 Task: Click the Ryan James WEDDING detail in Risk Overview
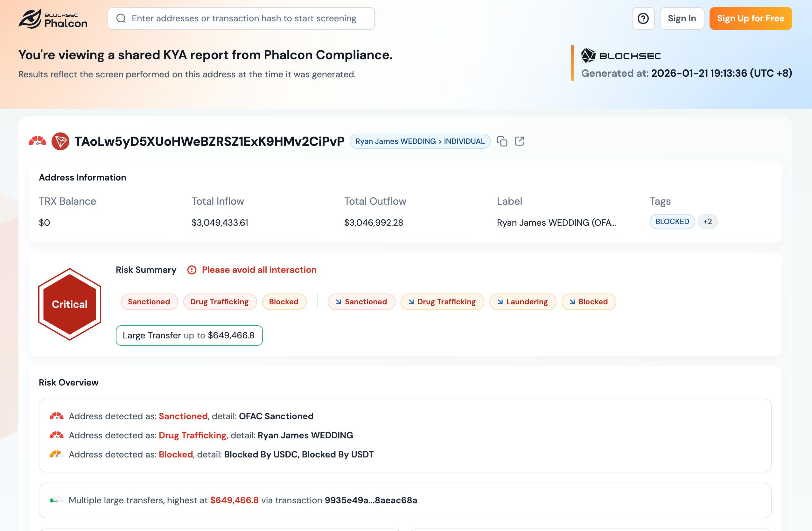305,435
